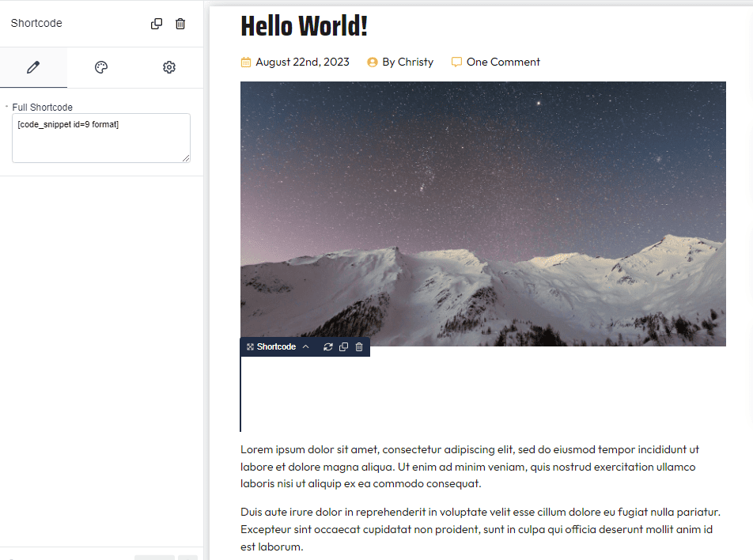Select the Shortcode label in canvas toolbar
753x560 pixels.
click(x=276, y=346)
